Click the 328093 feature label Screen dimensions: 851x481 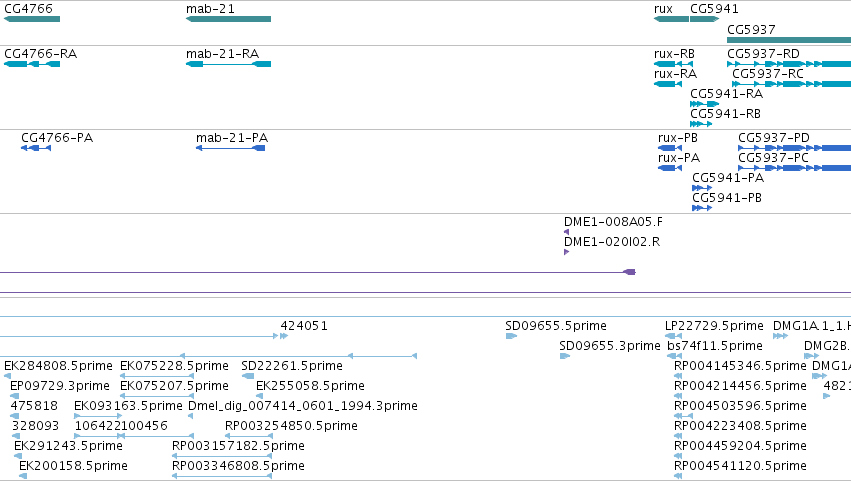point(35,426)
